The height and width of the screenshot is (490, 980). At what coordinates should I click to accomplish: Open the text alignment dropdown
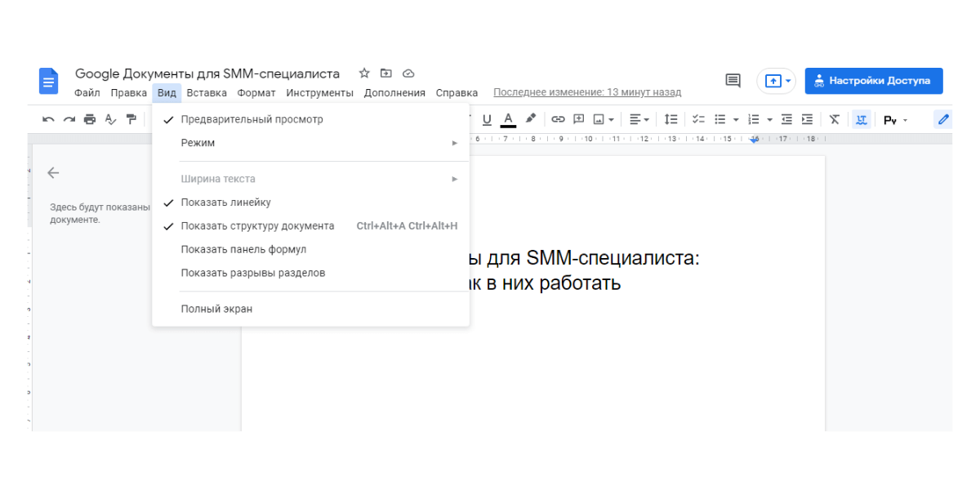point(639,119)
